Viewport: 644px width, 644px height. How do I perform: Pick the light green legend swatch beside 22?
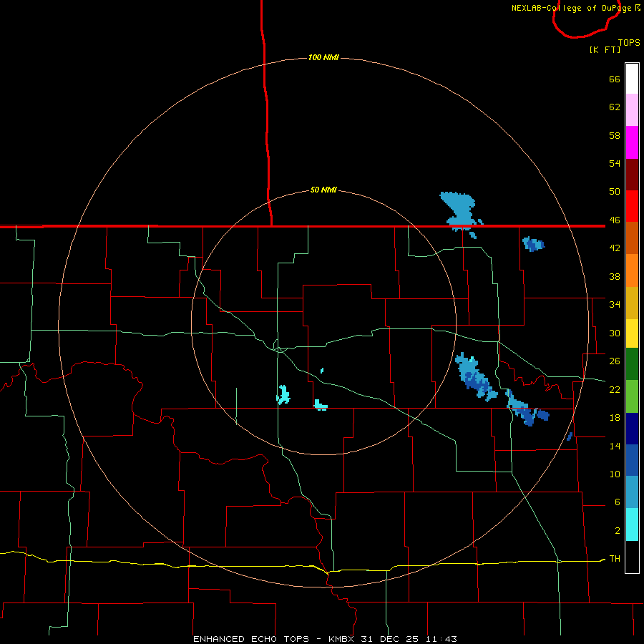click(632, 396)
